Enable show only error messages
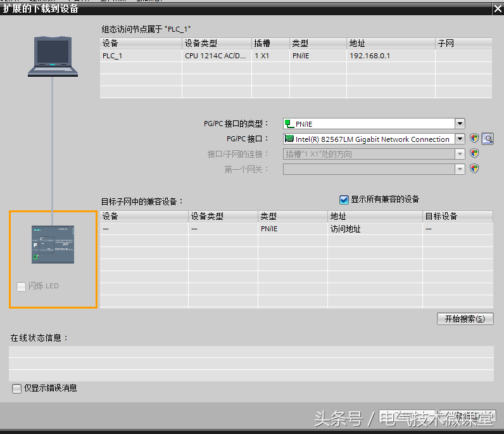This screenshot has height=434, width=504. (x=16, y=388)
